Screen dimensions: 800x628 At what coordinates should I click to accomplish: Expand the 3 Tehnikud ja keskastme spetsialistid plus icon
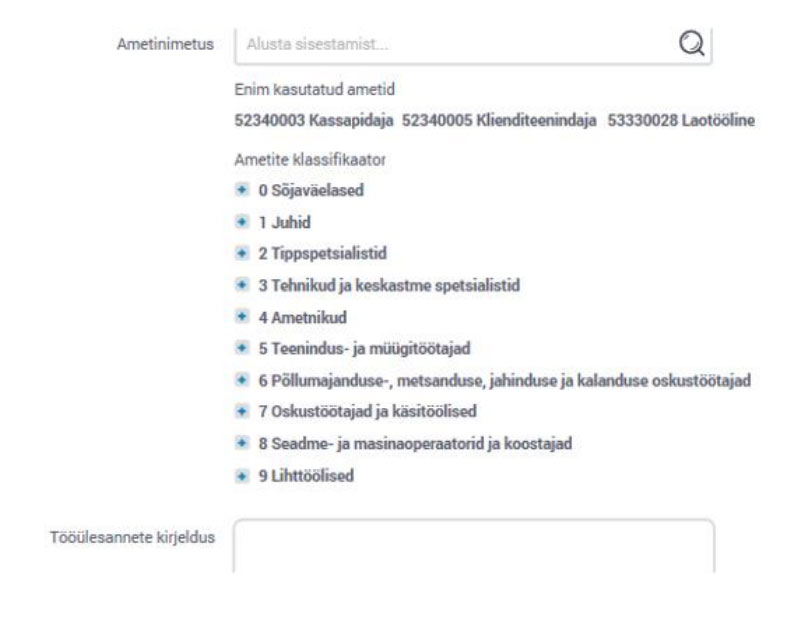coord(242,285)
